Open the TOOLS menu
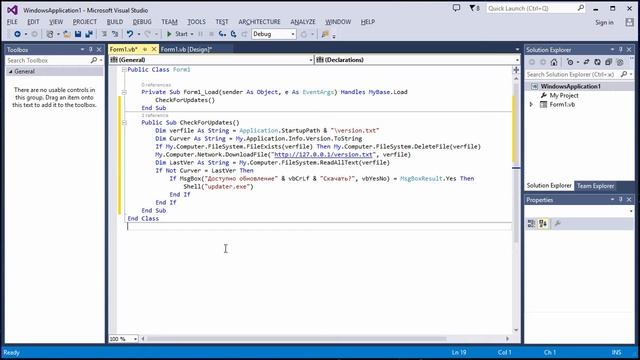The width and height of the screenshot is (640, 360). [x=196, y=22]
